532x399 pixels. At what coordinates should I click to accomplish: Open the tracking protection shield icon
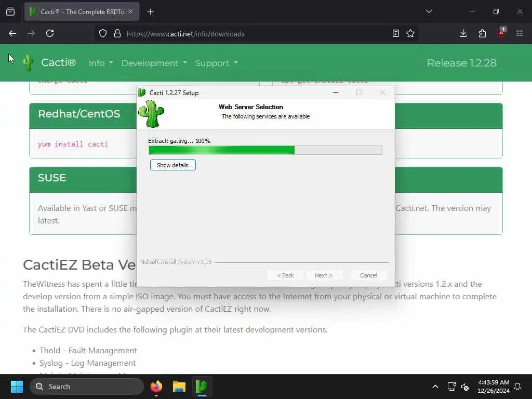tap(103, 34)
